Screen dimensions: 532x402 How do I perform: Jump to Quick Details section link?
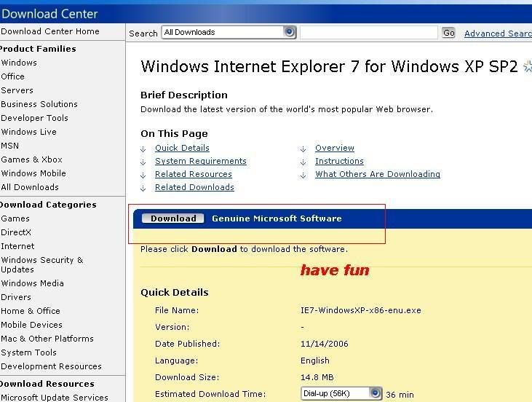tap(182, 148)
